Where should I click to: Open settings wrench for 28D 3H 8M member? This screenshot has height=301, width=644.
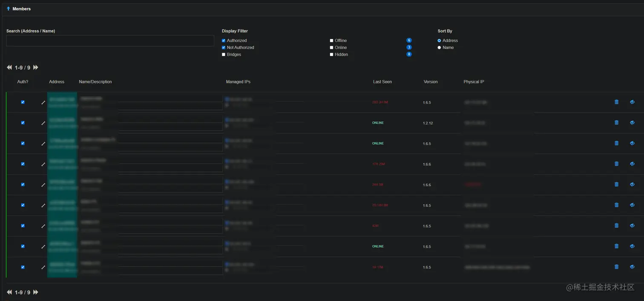[x=43, y=103]
